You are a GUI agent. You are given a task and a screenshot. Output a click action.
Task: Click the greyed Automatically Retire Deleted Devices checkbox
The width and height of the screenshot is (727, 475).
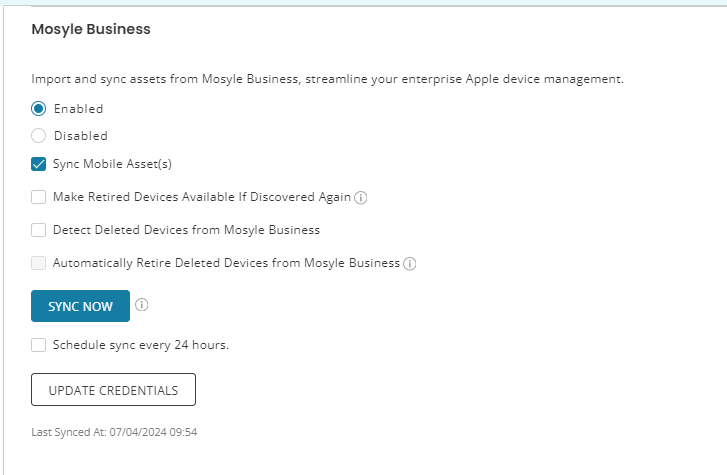point(38,263)
